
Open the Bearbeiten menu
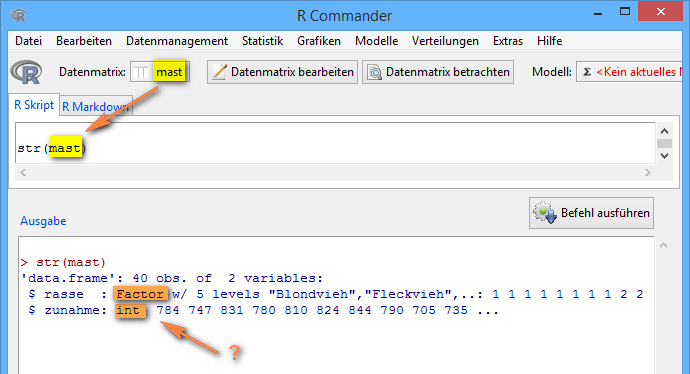tap(84, 41)
